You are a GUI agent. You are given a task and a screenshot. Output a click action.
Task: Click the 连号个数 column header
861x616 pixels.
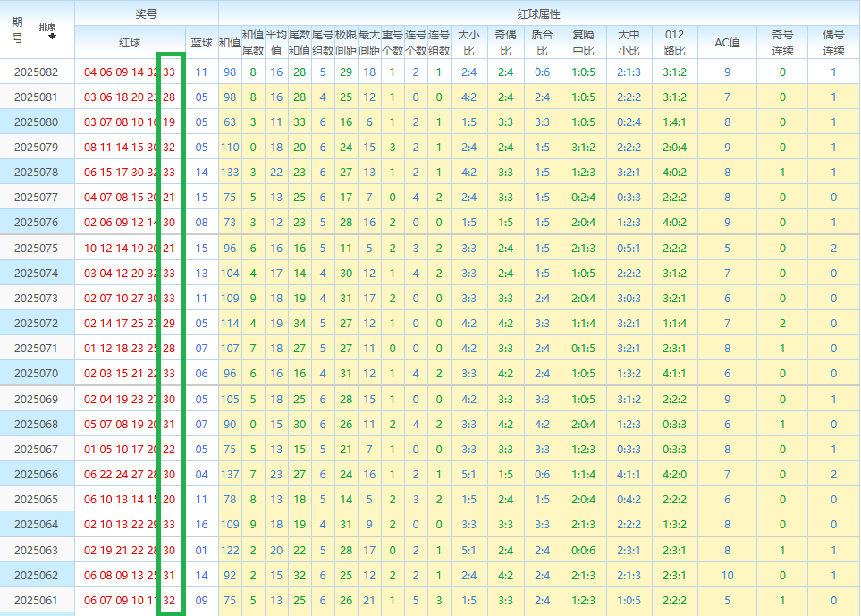[416, 42]
